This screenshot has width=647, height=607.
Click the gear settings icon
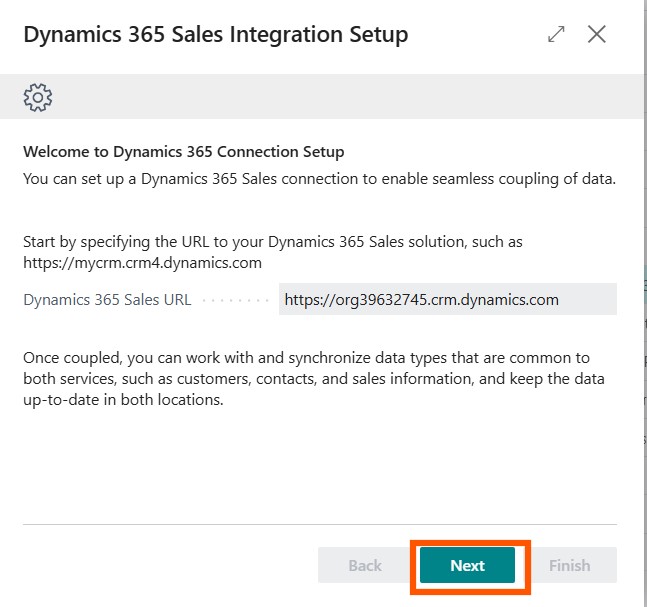pos(37,97)
